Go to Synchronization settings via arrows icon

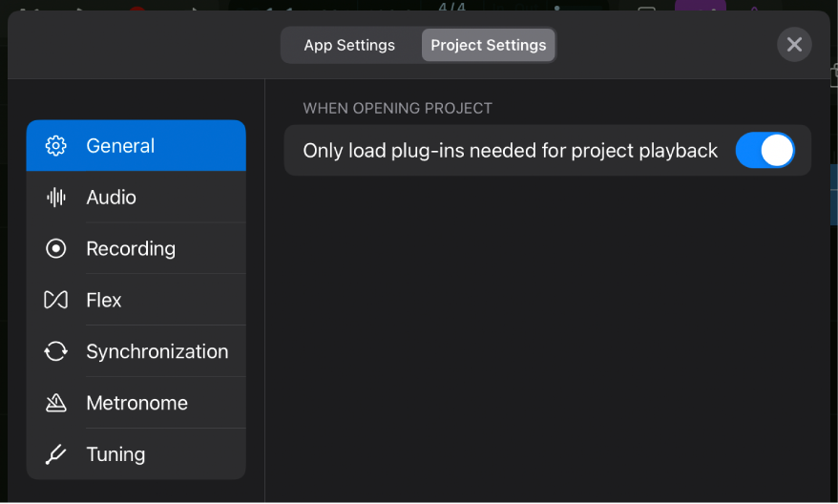point(55,351)
